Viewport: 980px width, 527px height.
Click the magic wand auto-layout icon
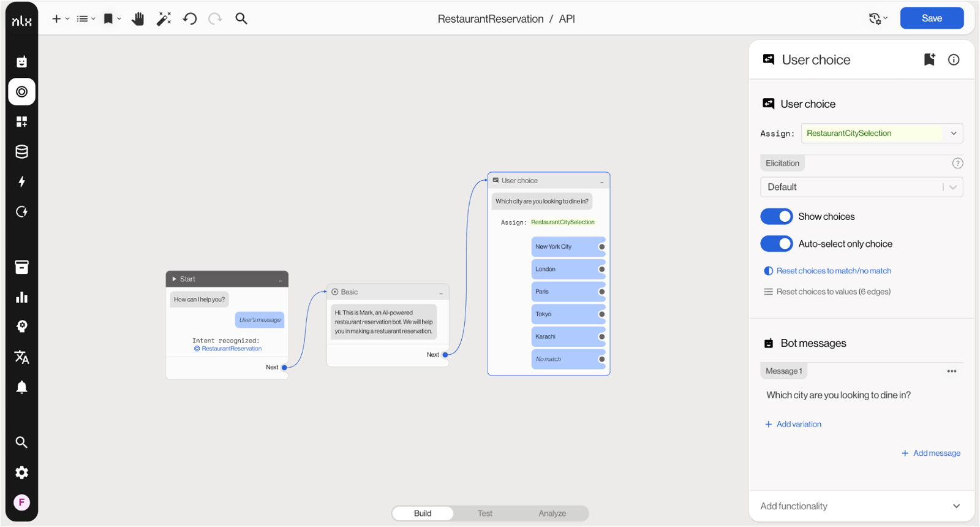click(164, 19)
